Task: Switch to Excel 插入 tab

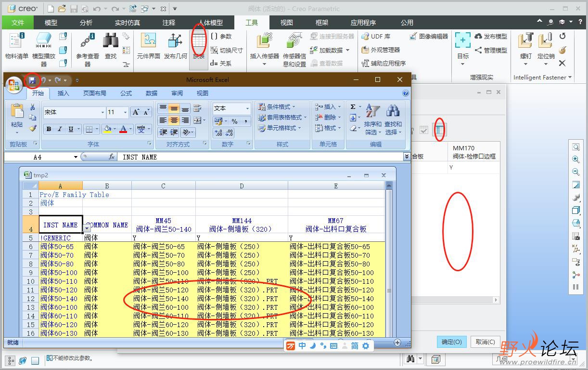Action: click(x=63, y=93)
